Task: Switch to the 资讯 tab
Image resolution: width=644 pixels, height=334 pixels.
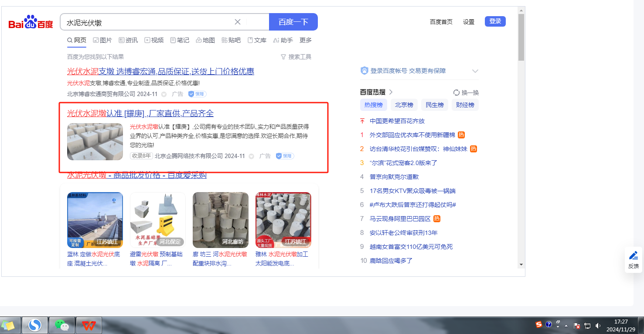Action: [x=128, y=40]
